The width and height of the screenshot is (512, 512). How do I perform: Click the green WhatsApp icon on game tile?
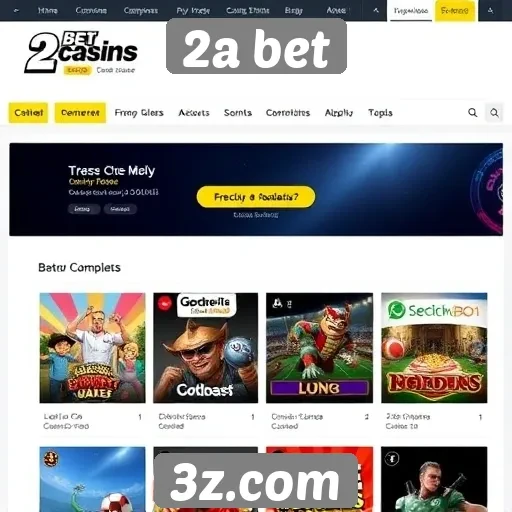[x=396, y=310]
